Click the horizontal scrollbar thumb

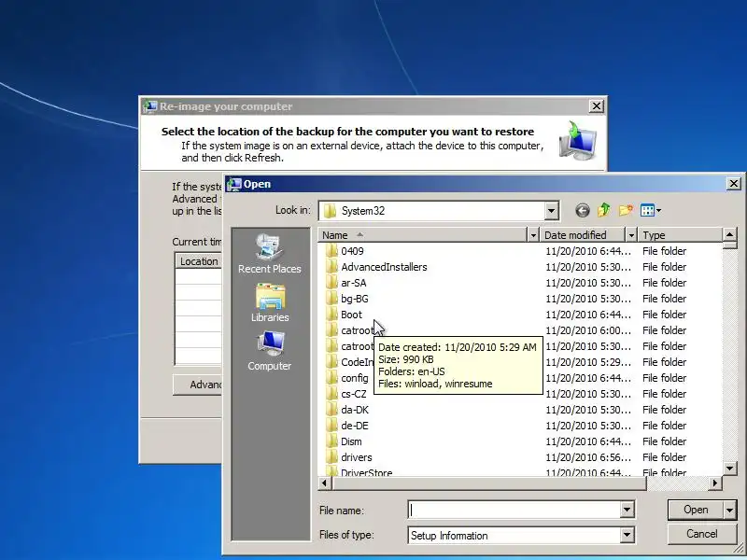coord(489,483)
